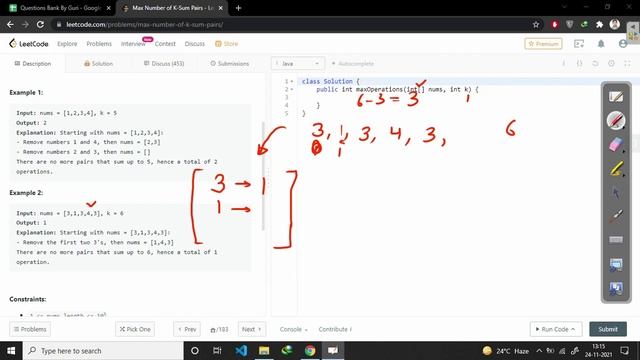Expand the Console panel
The height and width of the screenshot is (360, 640).
tap(293, 329)
